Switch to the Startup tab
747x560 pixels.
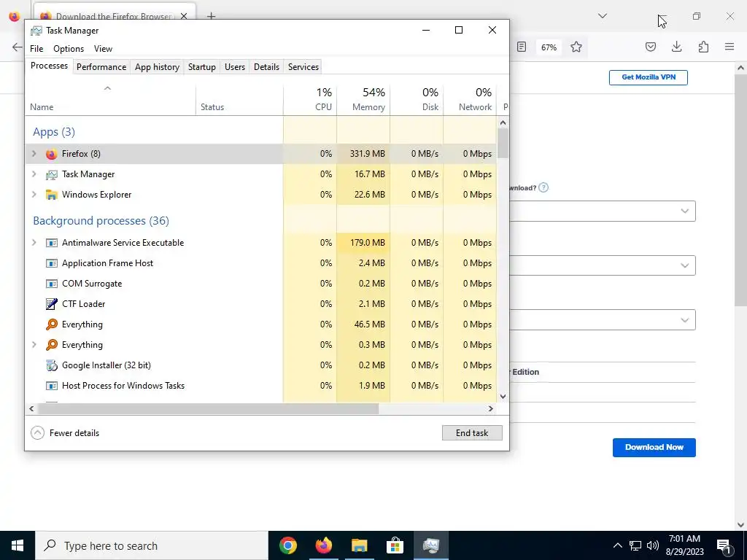point(202,67)
